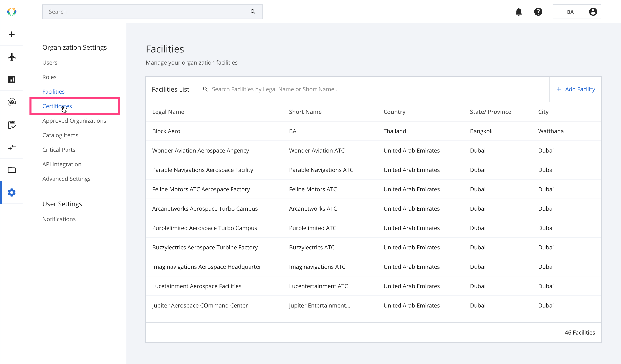Image resolution: width=621 pixels, height=364 pixels.
Task: Click the user account avatar icon
Action: pos(593,12)
